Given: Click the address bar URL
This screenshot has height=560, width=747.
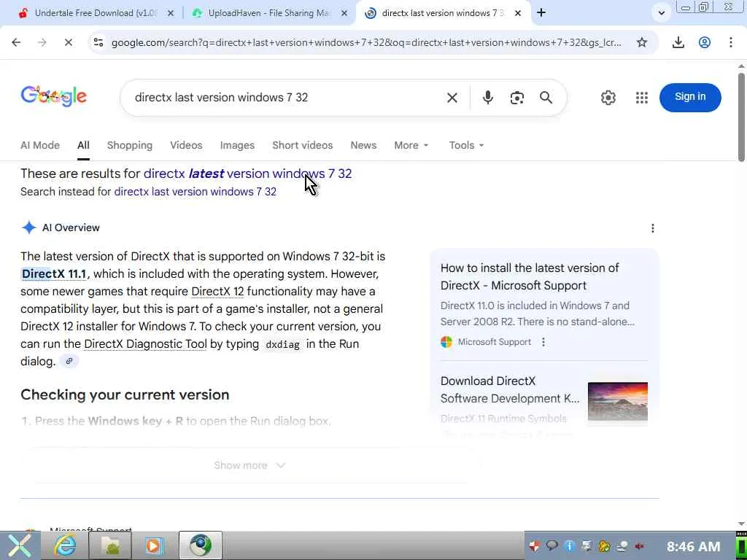Looking at the screenshot, I should [x=366, y=42].
